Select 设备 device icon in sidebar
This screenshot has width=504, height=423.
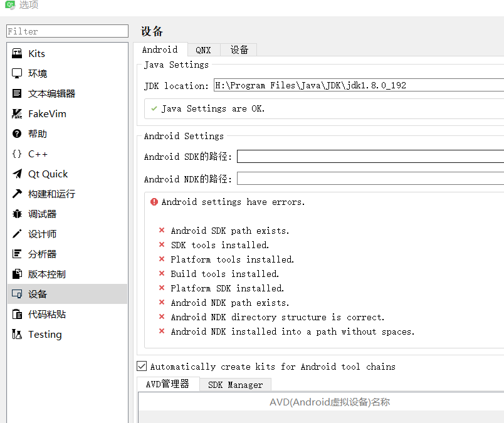(x=17, y=294)
